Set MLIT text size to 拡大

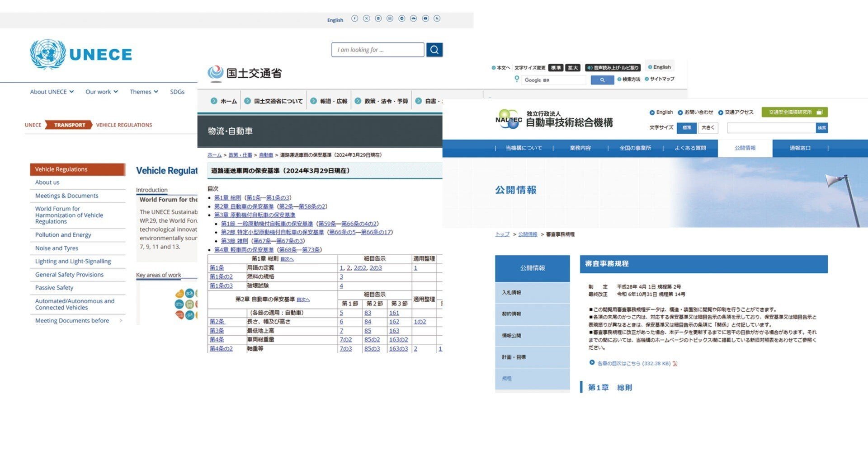click(x=573, y=68)
